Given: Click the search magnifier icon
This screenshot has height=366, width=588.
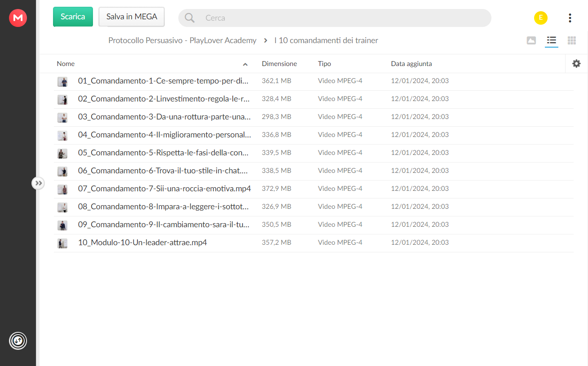Looking at the screenshot, I should click(x=190, y=18).
